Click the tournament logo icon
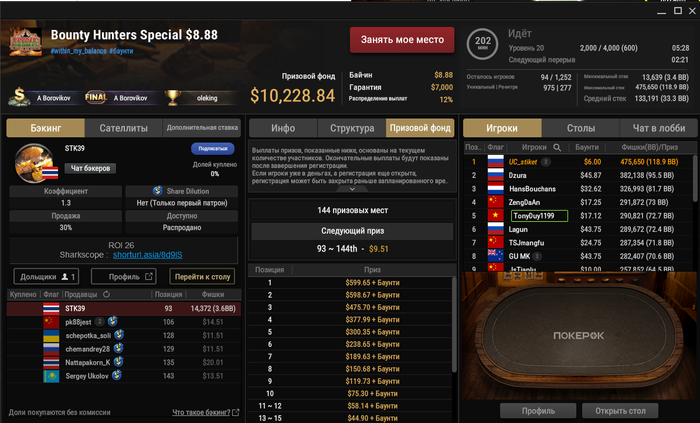 click(25, 41)
